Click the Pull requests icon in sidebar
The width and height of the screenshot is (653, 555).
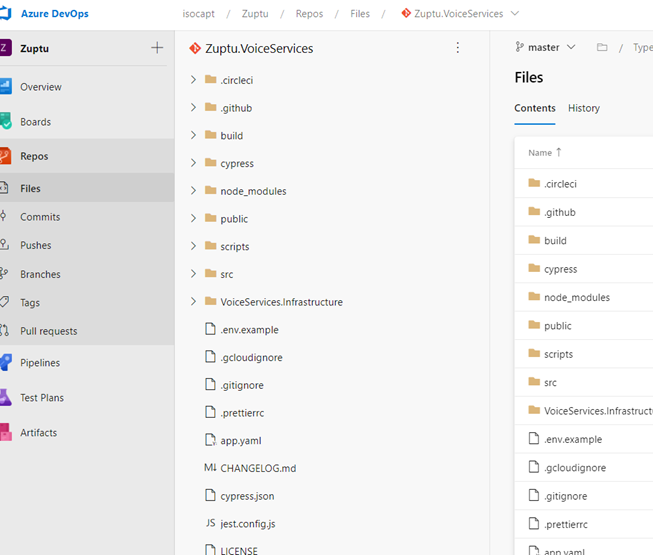point(4,330)
